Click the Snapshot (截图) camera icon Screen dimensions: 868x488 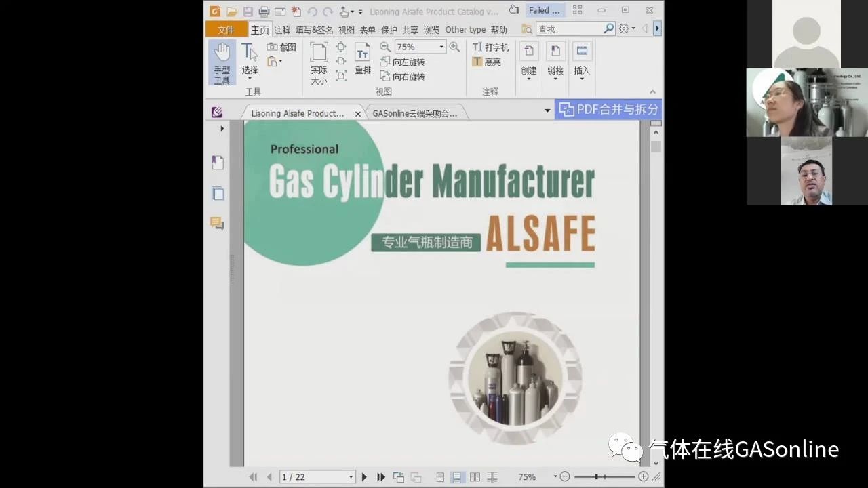273,47
